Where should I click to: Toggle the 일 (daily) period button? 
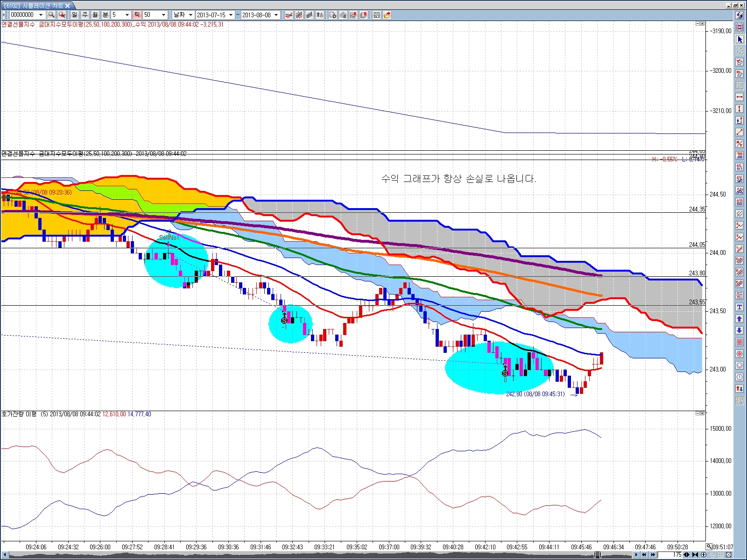click(x=75, y=15)
